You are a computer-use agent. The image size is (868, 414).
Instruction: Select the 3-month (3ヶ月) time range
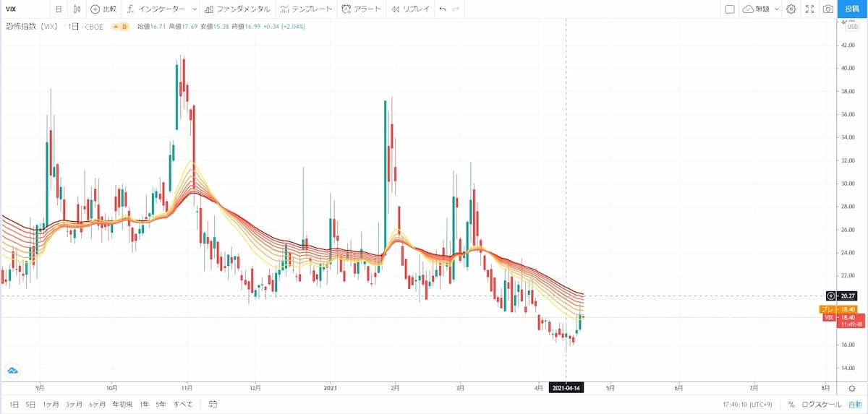[75, 404]
